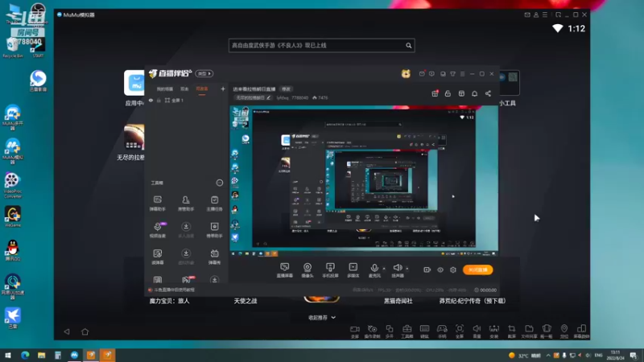Collapse the toolbox (工具箱) section circle button

click(220, 183)
